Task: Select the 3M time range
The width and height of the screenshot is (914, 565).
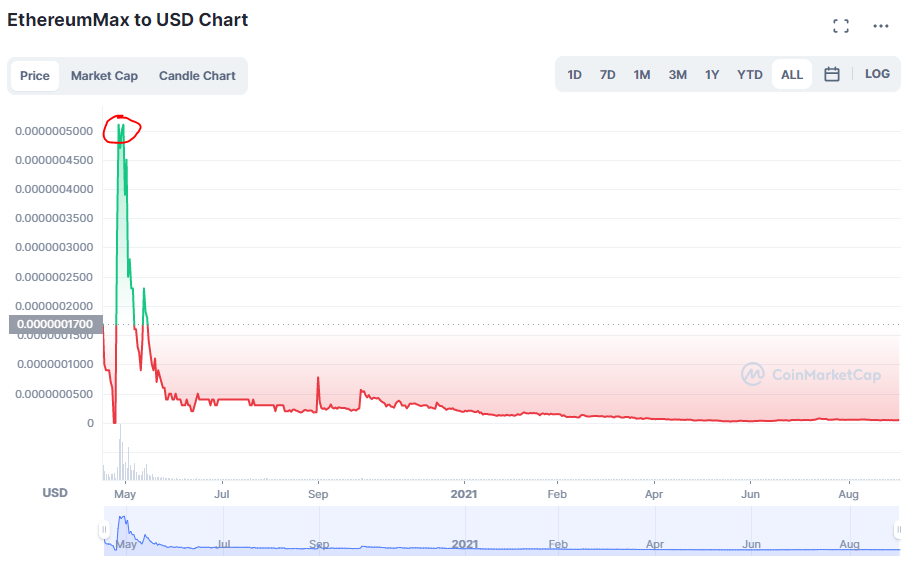Action: (x=677, y=75)
